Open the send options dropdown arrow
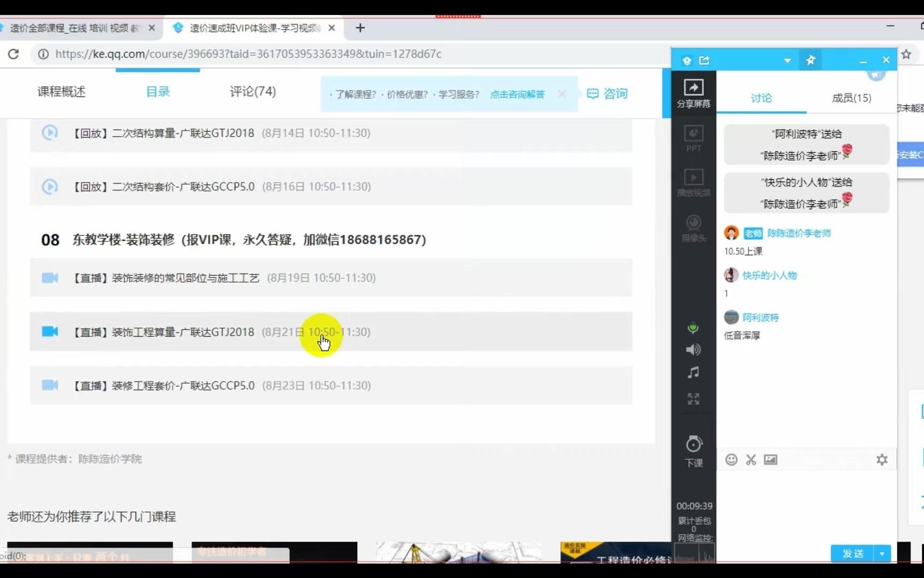 (x=882, y=553)
